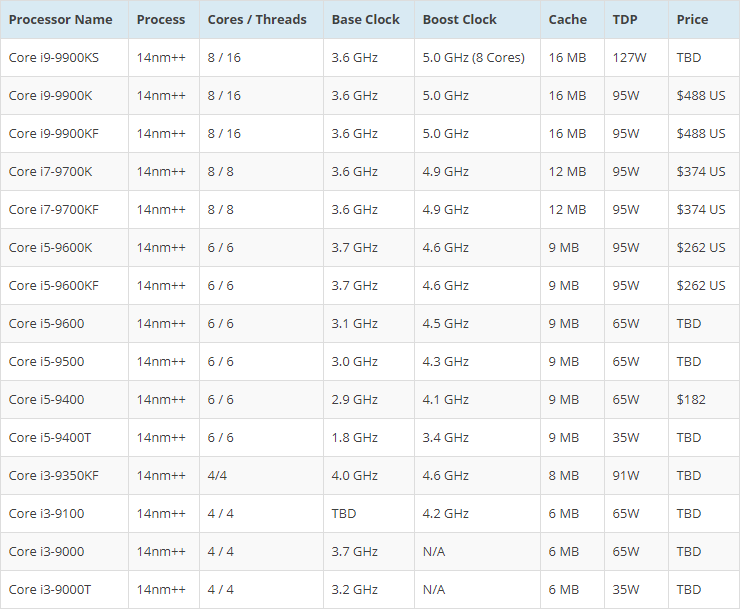Select the Core i9-9900KS cell
The image size is (740, 609).
pos(64,58)
